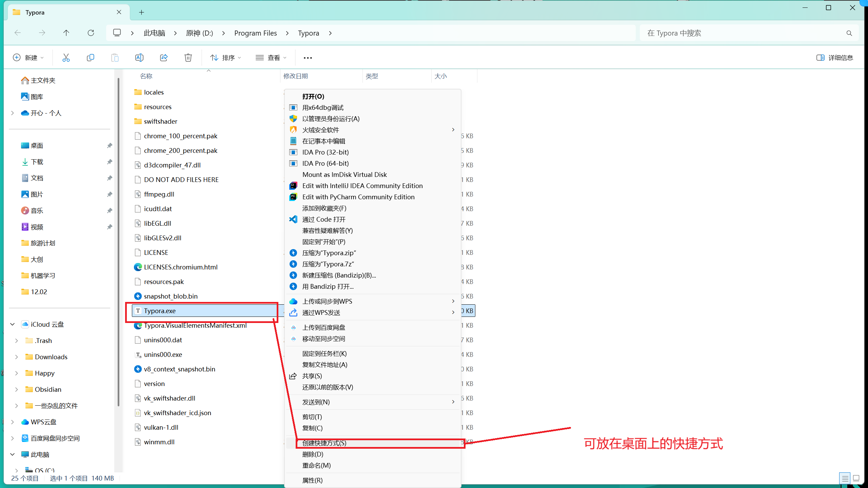Image resolution: width=868 pixels, height=488 pixels.
Task: Toggle the 详细信息 details pane button
Action: pos(834,58)
